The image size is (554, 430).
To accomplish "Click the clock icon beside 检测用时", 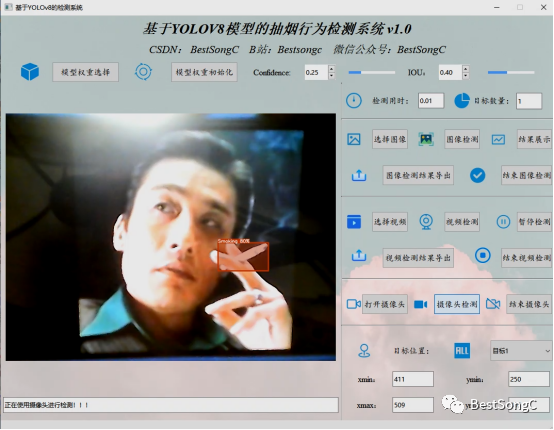I will (x=354, y=101).
